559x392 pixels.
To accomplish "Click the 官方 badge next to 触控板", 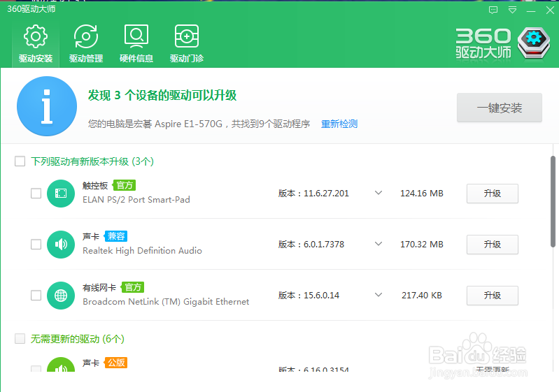I will pyautogui.click(x=124, y=185).
